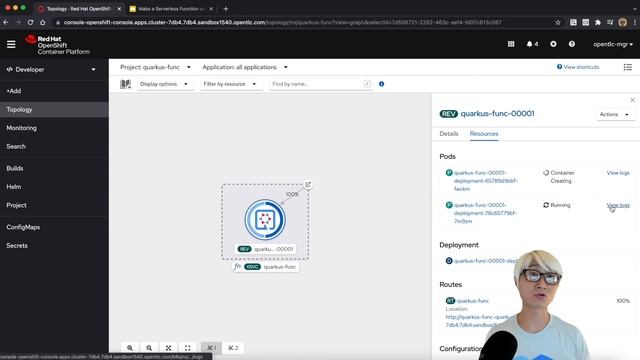Go to Monitoring in the sidebar
Viewport: 640px width, 360px height.
coord(54,128)
